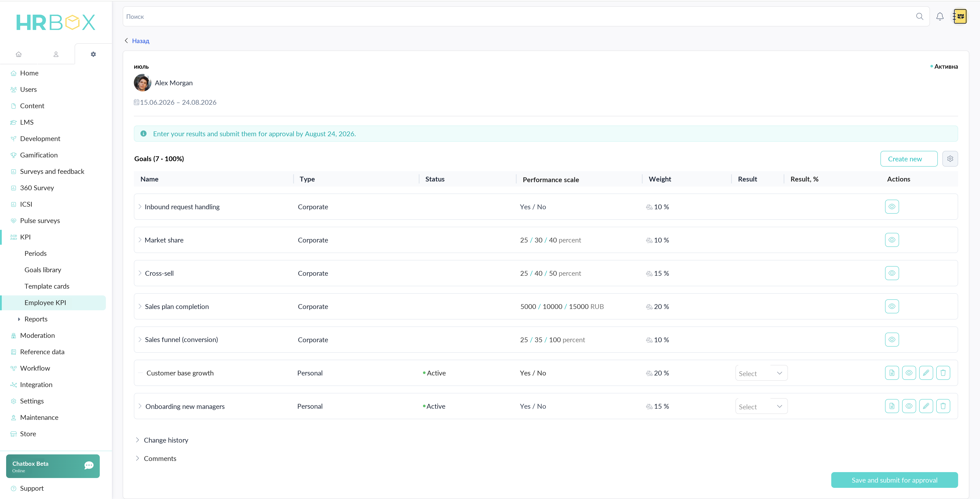This screenshot has width=980, height=499.
Task: View the Sales funnel (conversion) goal
Action: point(892,339)
